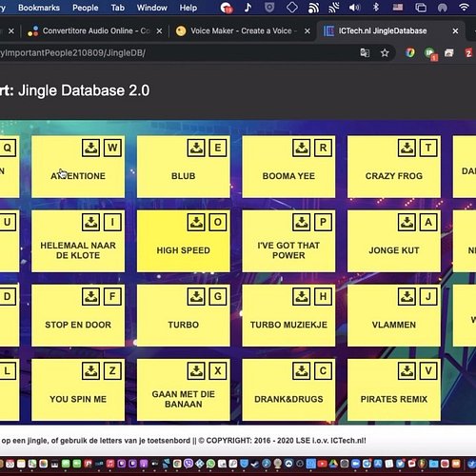Image resolution: width=476 pixels, height=476 pixels.
Task: Select the ICTech.nl JingleDatabase tab
Action: [x=390, y=30]
